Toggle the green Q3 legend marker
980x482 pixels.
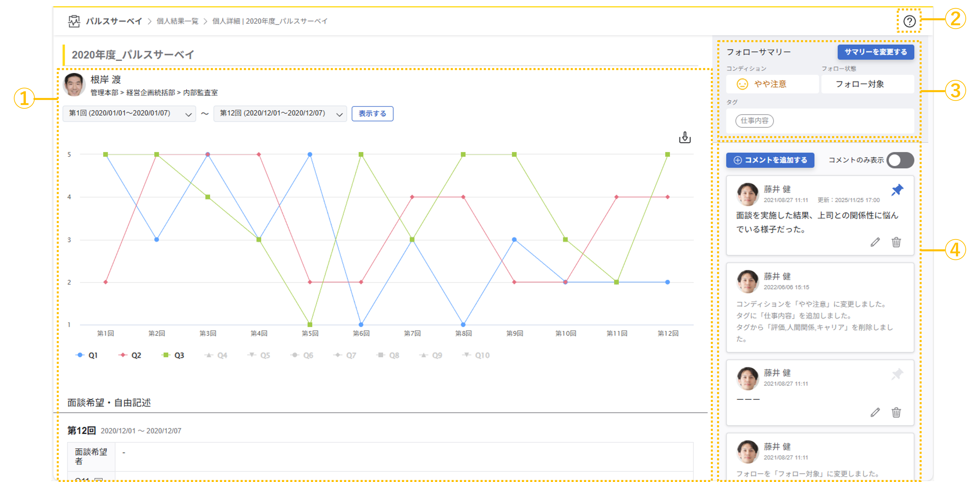pyautogui.click(x=165, y=355)
